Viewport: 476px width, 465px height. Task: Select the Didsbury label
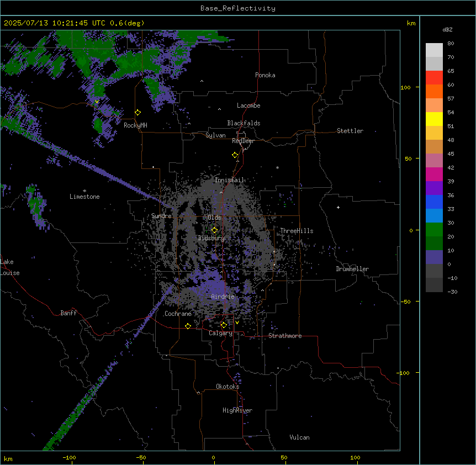(x=211, y=238)
